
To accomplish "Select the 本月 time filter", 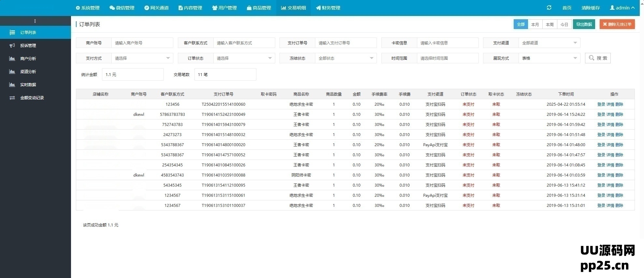I will pyautogui.click(x=535, y=24).
